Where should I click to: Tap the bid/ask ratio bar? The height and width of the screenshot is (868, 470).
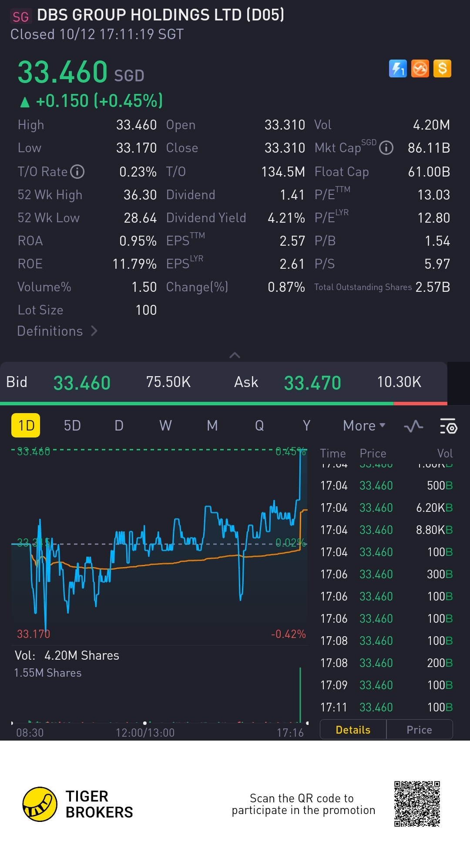point(224,404)
